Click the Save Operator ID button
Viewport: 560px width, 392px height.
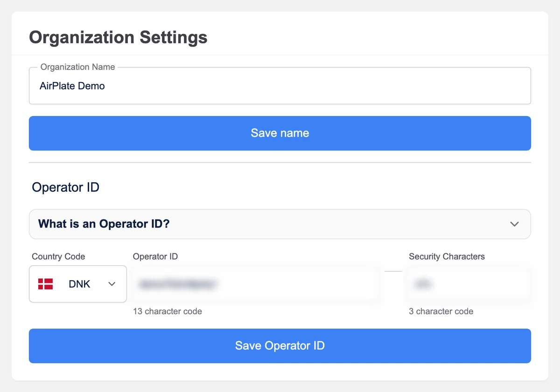[x=280, y=346]
